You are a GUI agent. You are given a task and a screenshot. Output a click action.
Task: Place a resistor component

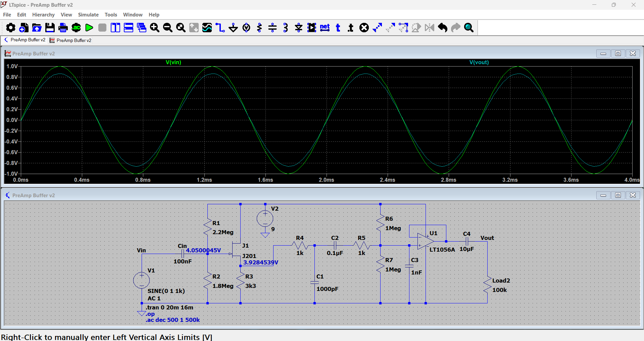point(259,28)
